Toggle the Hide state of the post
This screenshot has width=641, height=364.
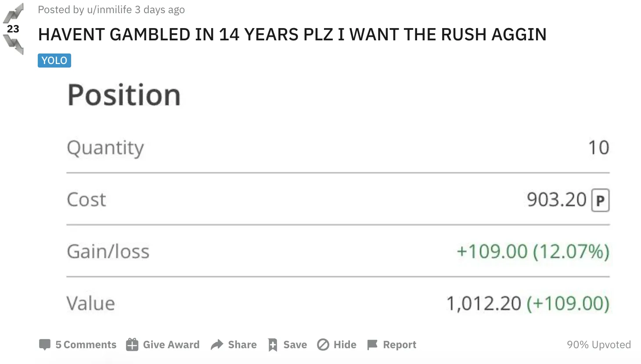point(346,345)
